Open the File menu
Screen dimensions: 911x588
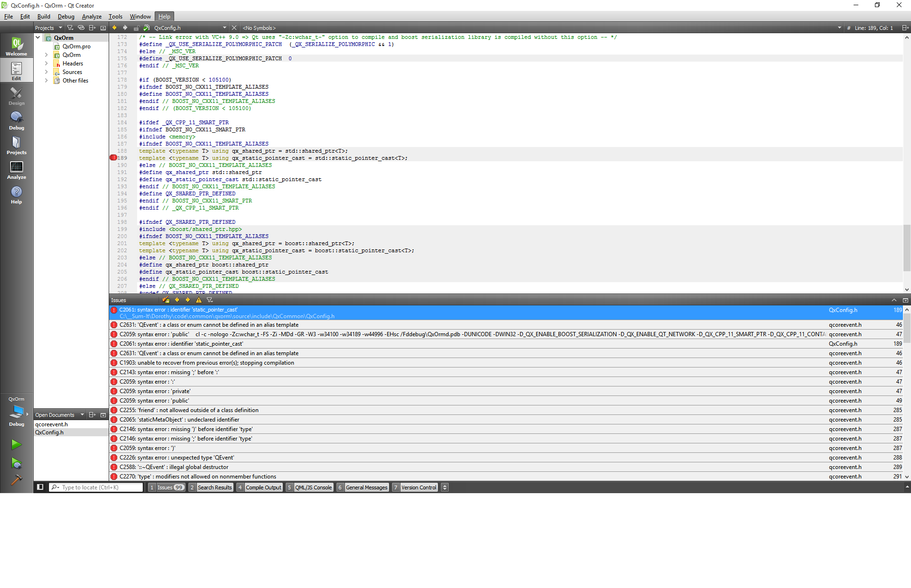[9, 17]
